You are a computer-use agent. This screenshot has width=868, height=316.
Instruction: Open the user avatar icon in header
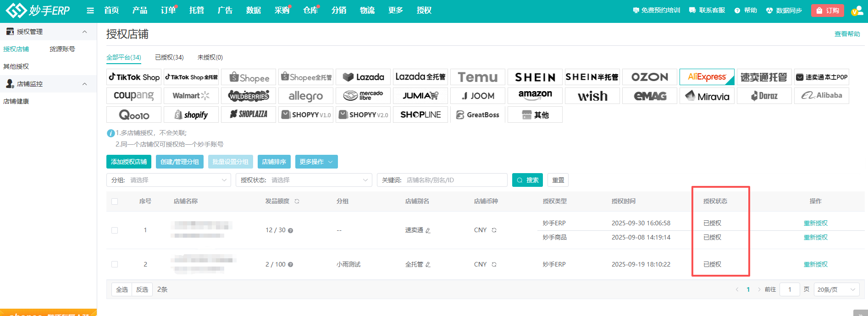point(857,11)
